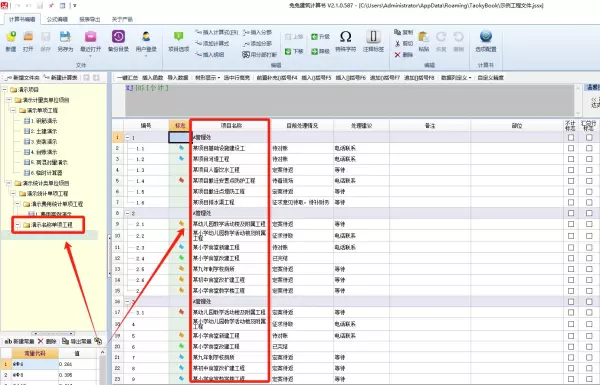The width and height of the screenshot is (600, 385).
Task: Click the bracket 注释标签 annotation label icon
Action: tap(373, 37)
